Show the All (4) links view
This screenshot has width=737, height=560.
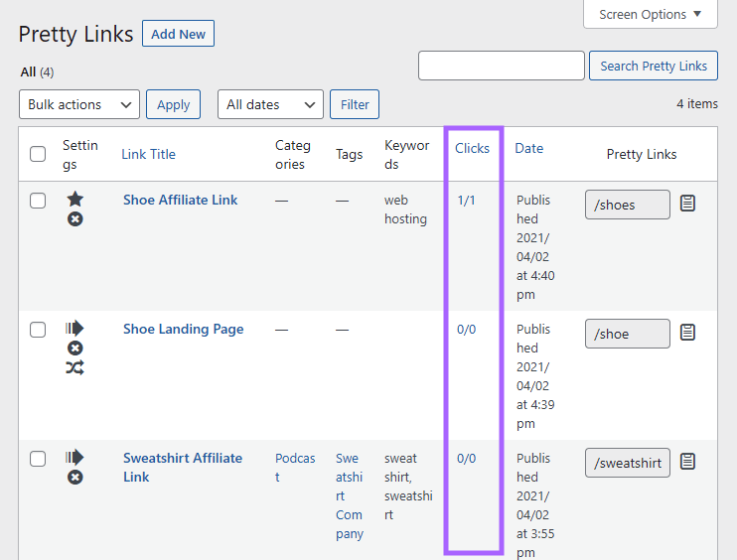[37, 71]
